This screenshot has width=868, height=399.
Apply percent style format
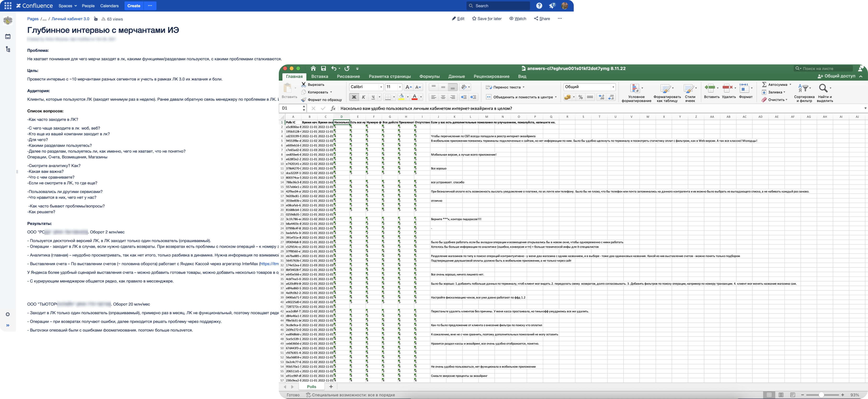[581, 97]
